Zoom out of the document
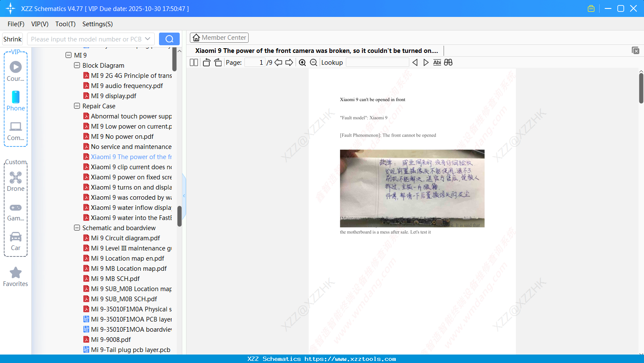The width and height of the screenshot is (644, 363). pos(314,63)
